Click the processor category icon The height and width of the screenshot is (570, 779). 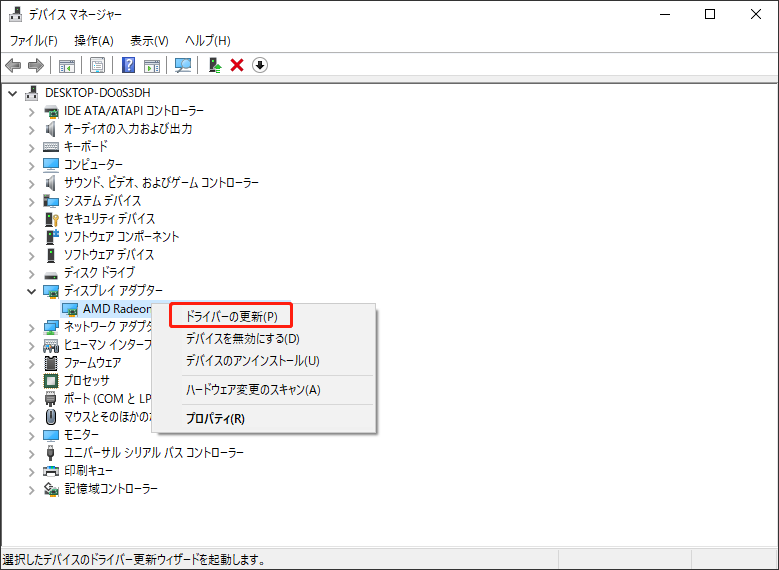tap(51, 381)
